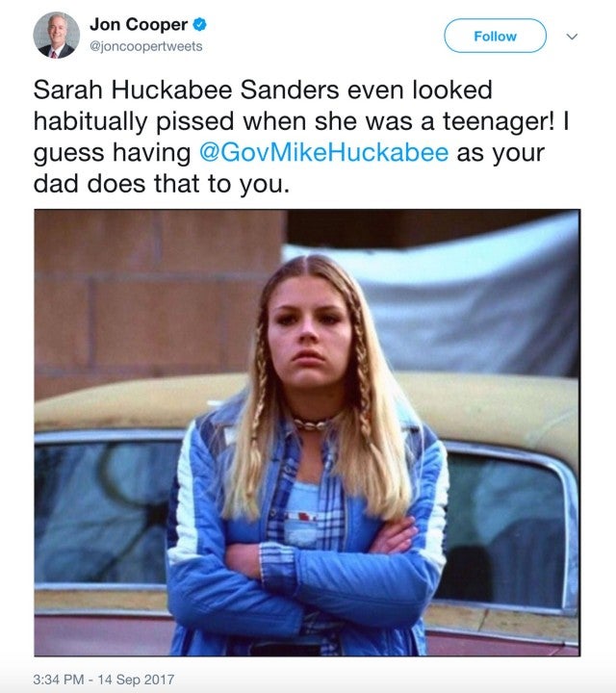Open the Jon Cooper display name link
The image size is (616, 693).
(137, 24)
